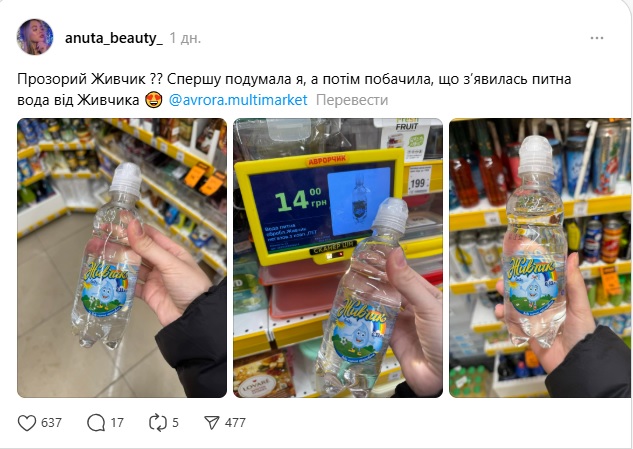Like the post with the heart icon
633x449 pixels.
(27, 423)
